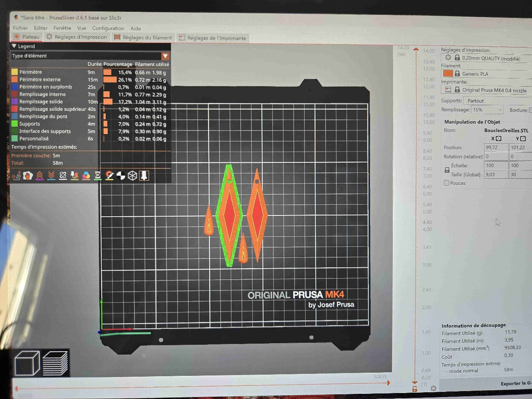Toggle tool marker nozzle icon
Viewport: 532px width, 399px height.
point(144,176)
